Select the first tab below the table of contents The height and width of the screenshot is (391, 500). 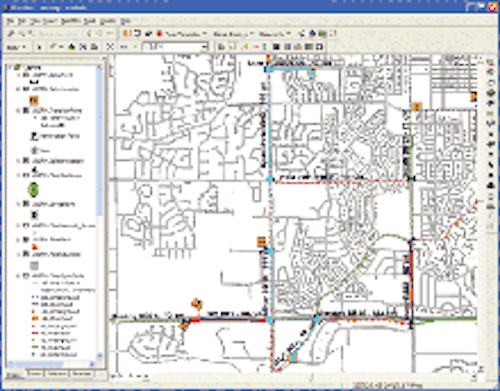click(16, 374)
